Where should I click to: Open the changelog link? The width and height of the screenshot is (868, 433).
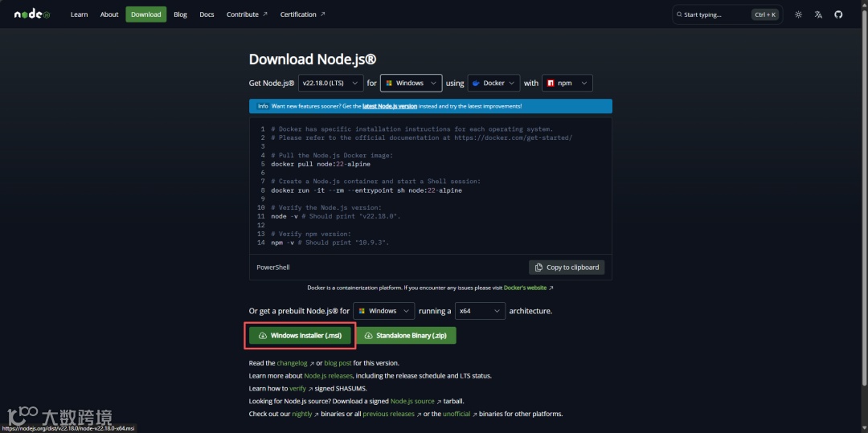pos(296,363)
